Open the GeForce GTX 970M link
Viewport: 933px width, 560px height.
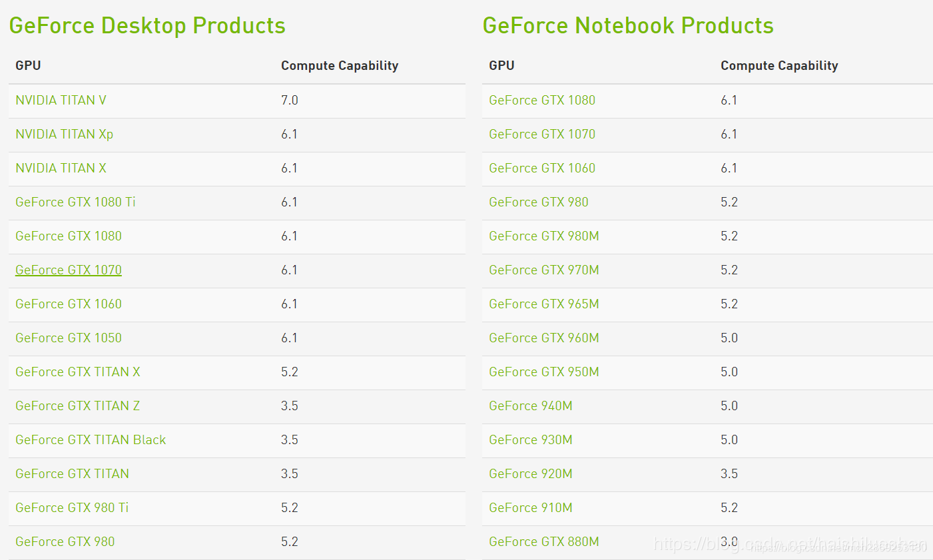544,270
